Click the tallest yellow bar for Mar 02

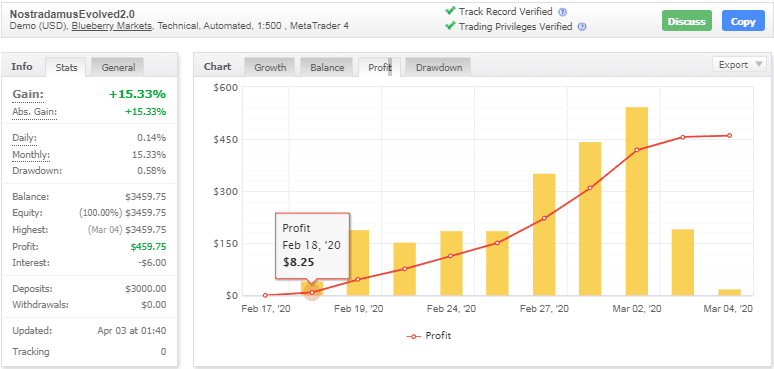(x=637, y=201)
